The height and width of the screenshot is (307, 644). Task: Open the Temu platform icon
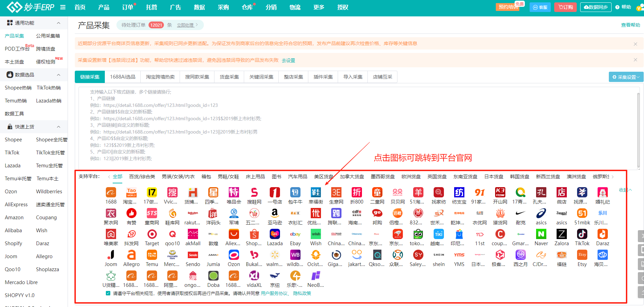tap(152, 255)
